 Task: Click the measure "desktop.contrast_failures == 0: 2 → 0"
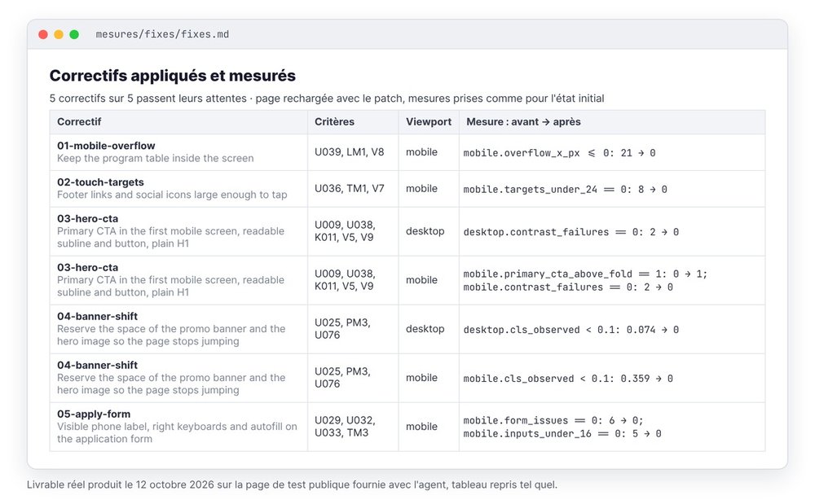(570, 232)
